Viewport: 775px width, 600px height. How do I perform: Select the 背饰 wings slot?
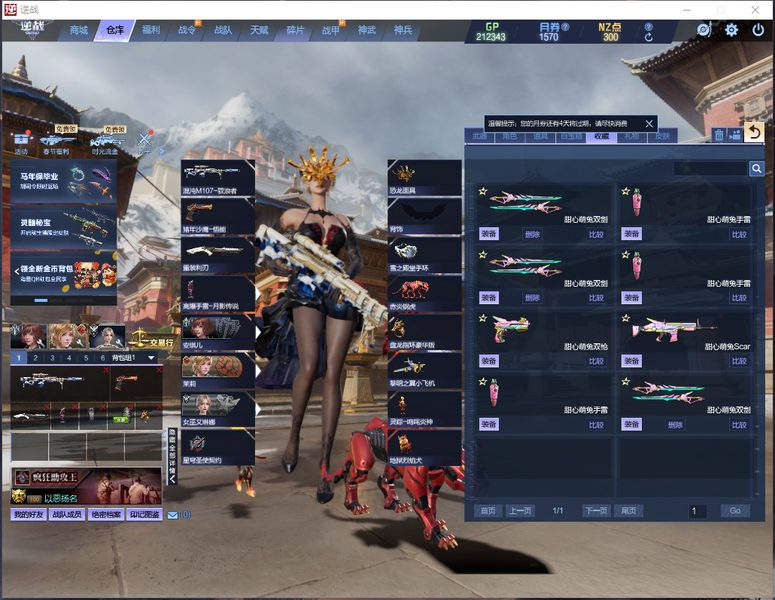pyautogui.click(x=425, y=216)
